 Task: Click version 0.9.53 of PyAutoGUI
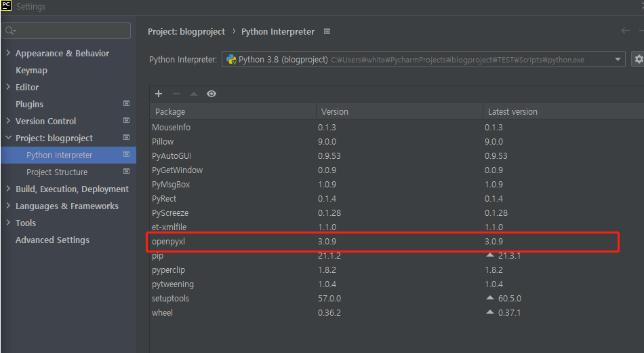(329, 156)
